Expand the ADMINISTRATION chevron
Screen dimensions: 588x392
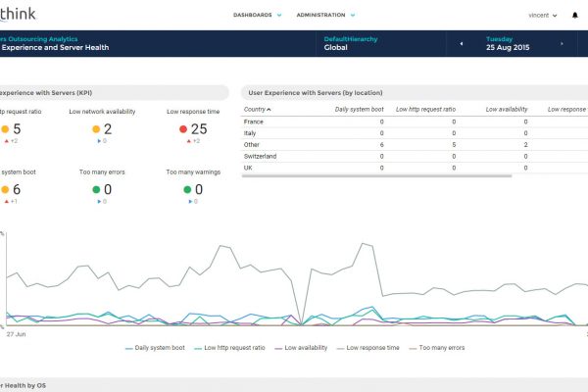(353, 16)
